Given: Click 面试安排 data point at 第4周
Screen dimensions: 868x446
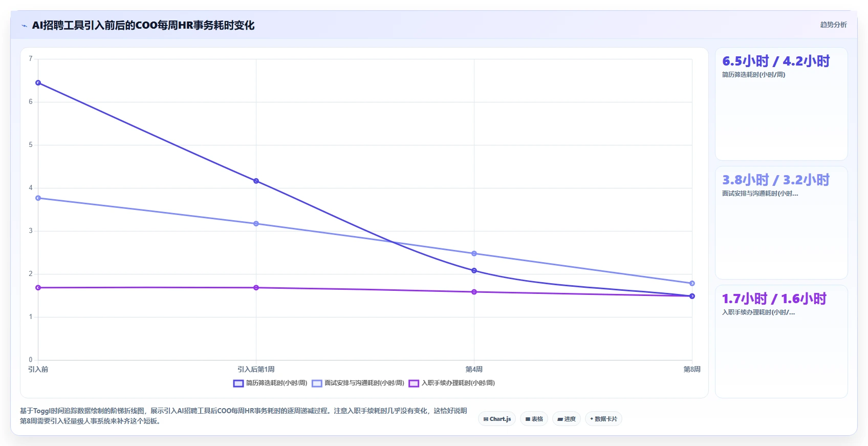Looking at the screenshot, I should point(474,253).
